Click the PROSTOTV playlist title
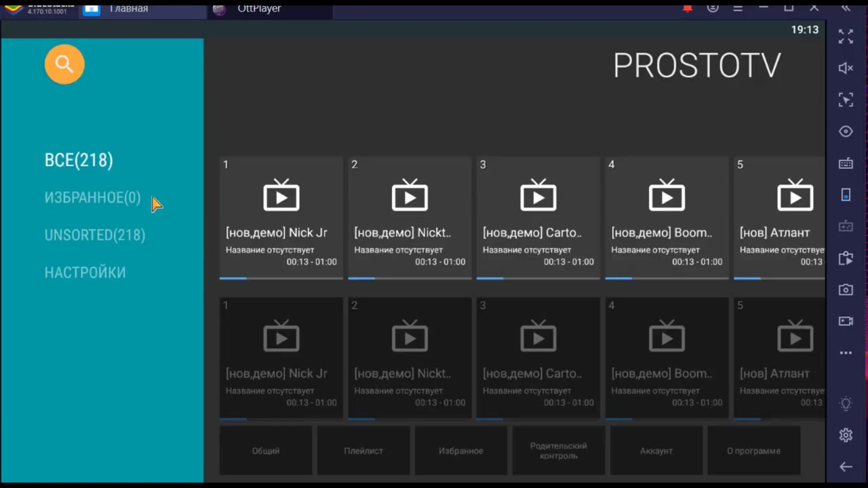Viewport: 868px width, 488px height. pyautogui.click(x=697, y=66)
